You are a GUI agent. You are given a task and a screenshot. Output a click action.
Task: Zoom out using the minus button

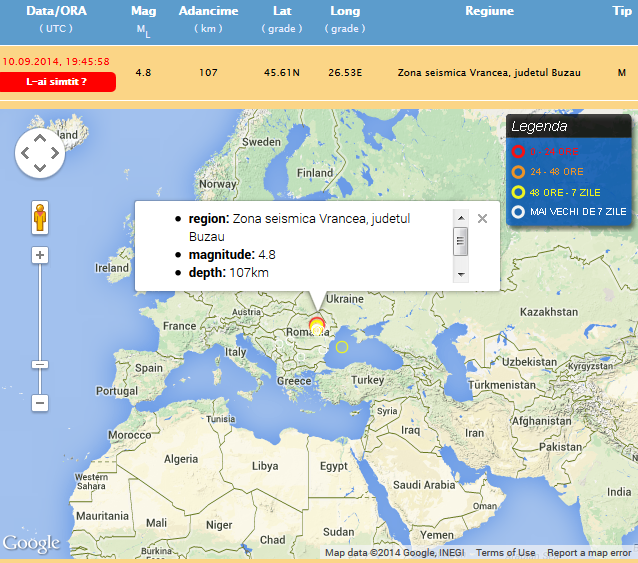(40, 403)
